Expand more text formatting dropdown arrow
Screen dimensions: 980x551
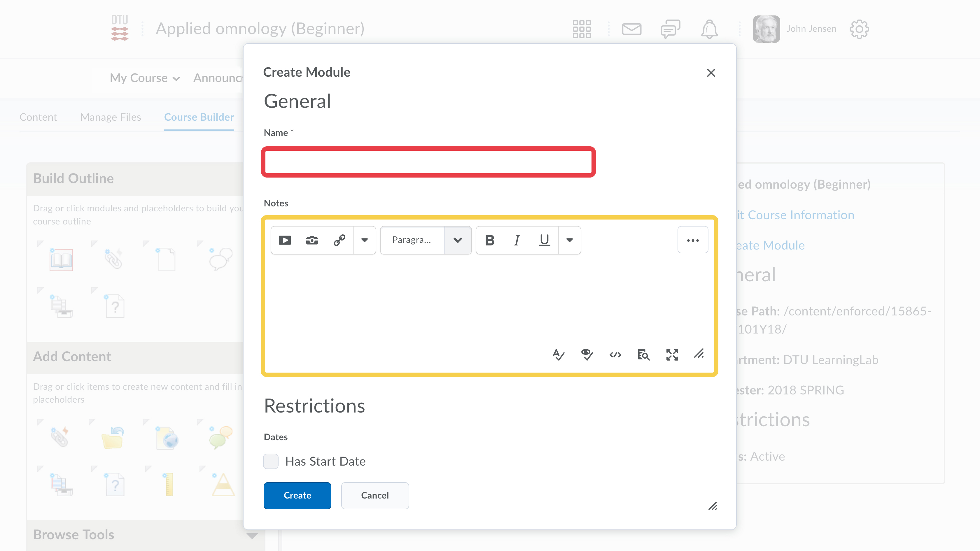pos(569,240)
